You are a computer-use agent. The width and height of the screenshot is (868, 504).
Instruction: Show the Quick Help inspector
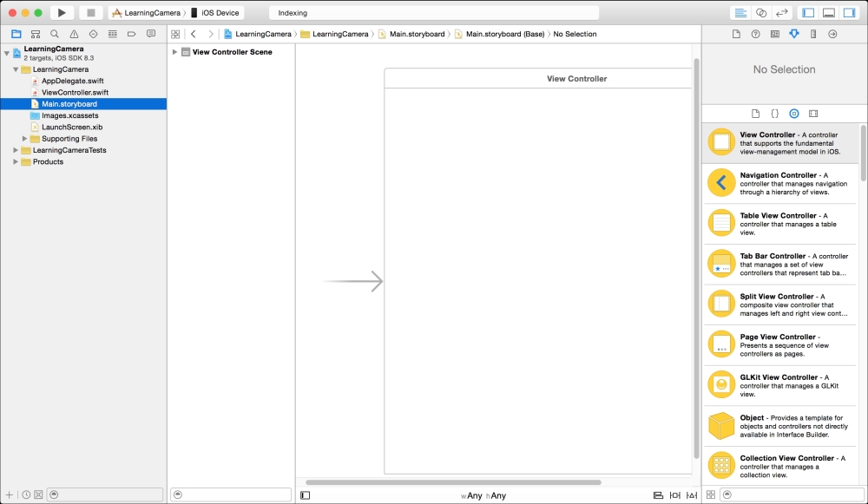[756, 35]
